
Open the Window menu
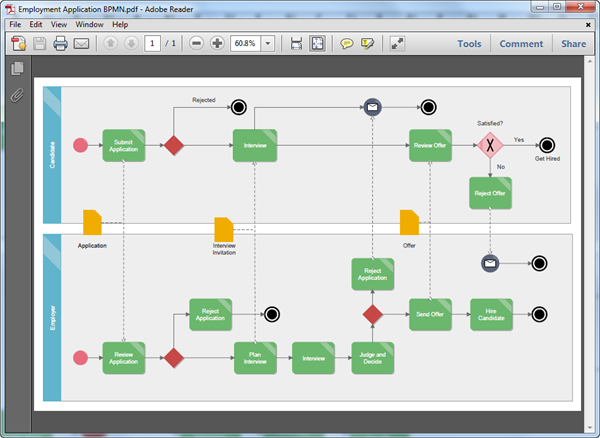tap(89, 24)
